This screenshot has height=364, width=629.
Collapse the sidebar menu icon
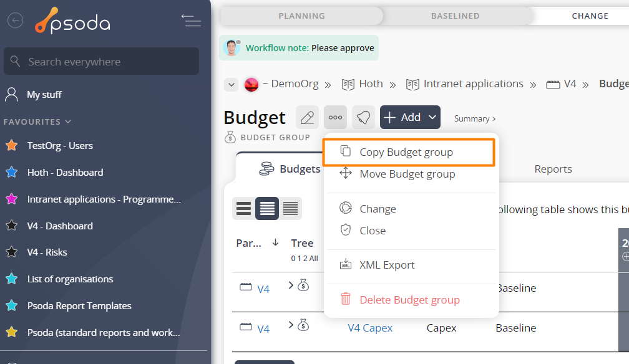click(x=191, y=21)
